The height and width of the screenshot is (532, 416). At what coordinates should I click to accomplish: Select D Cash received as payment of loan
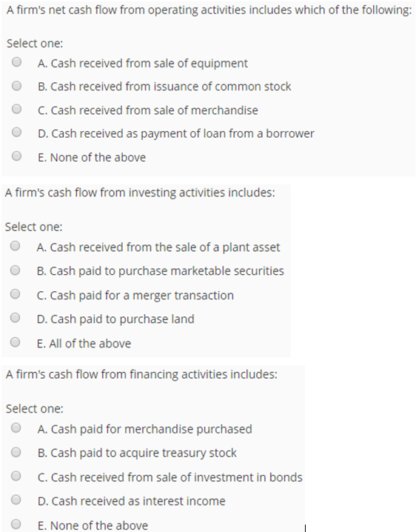coord(16,132)
